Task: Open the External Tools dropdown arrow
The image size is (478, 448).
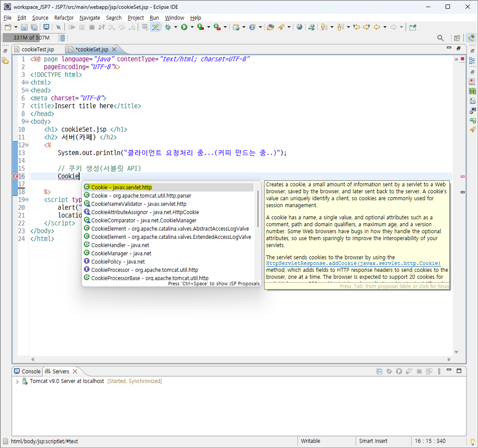Action: point(225,27)
